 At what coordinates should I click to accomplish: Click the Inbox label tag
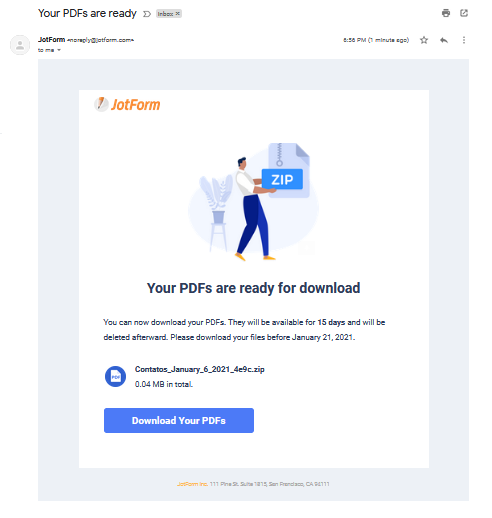[166, 14]
